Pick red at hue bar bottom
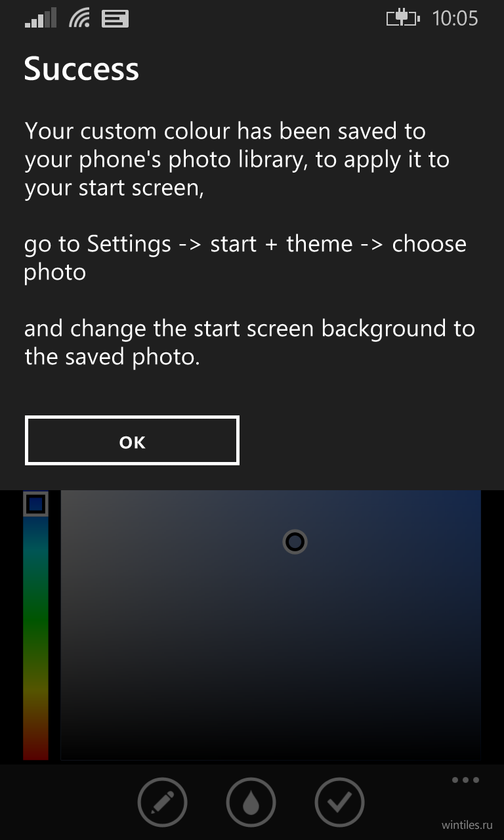The height and width of the screenshot is (840, 504). 35,748
